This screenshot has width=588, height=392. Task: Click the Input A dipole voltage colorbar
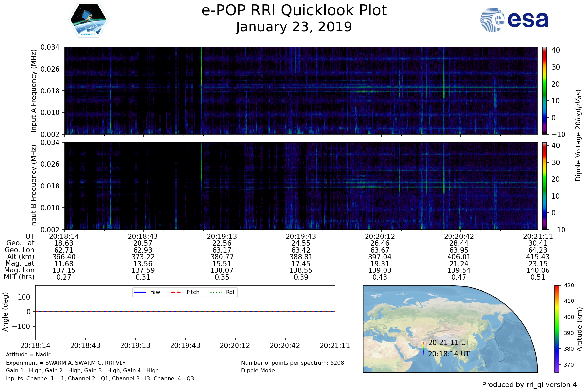pyautogui.click(x=544, y=90)
